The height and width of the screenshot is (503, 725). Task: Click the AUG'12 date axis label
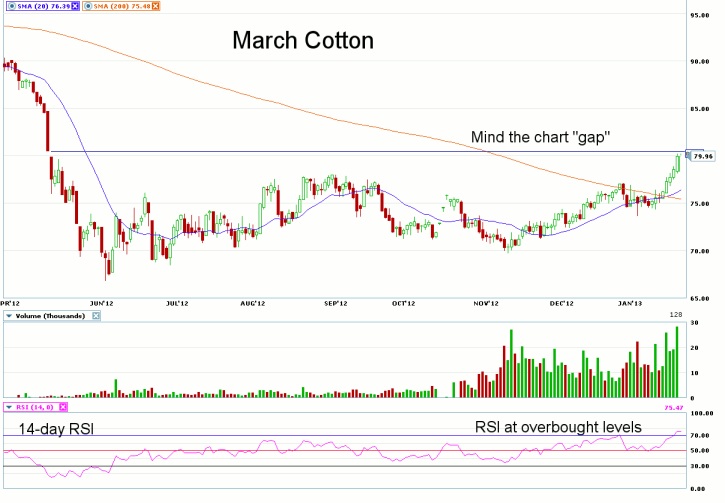(x=252, y=304)
